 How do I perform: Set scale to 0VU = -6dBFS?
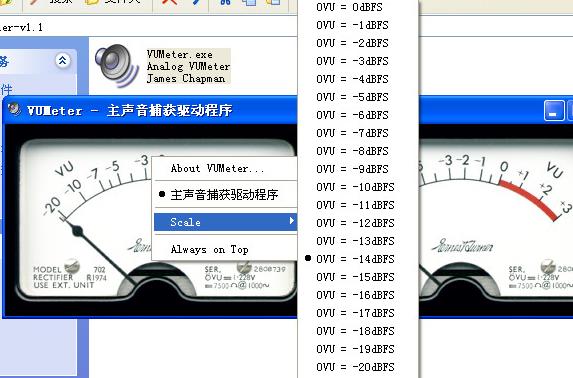(358, 115)
